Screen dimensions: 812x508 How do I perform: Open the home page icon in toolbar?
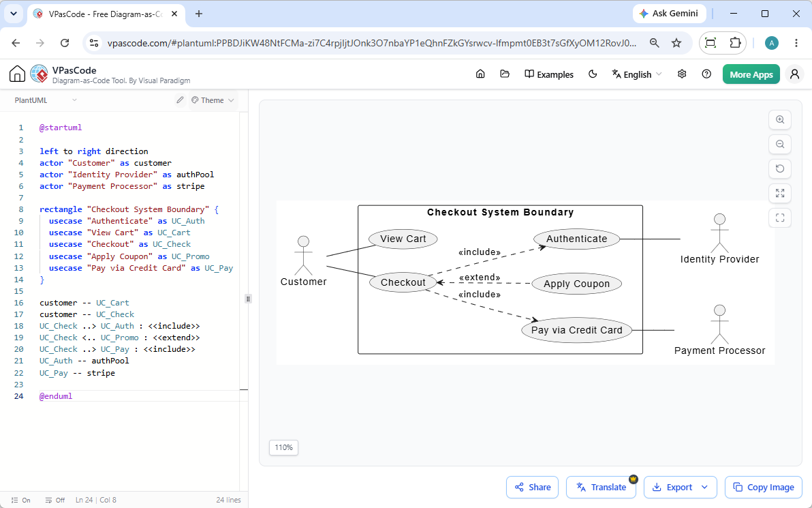coord(480,74)
